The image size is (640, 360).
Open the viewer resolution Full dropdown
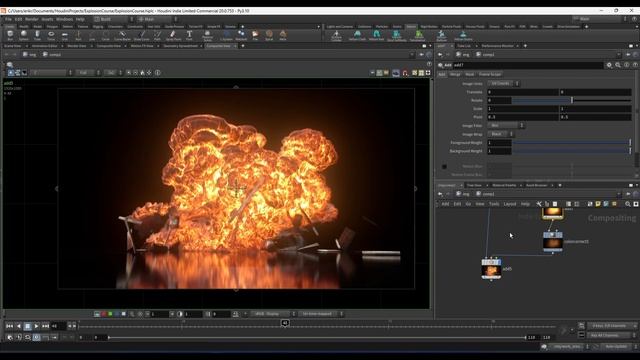click(x=88, y=73)
